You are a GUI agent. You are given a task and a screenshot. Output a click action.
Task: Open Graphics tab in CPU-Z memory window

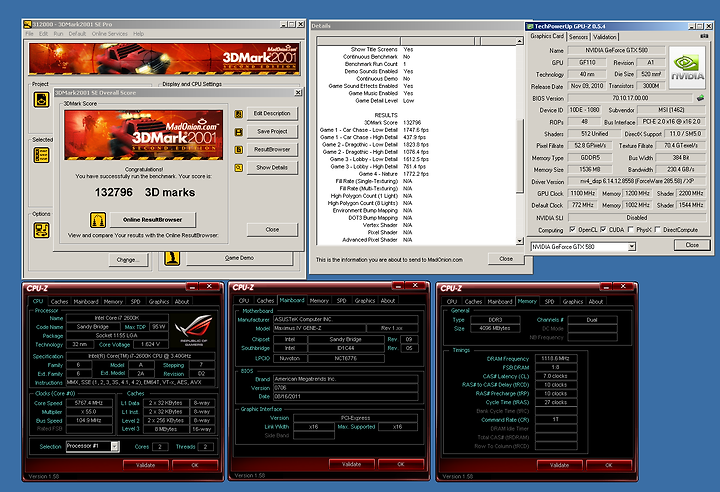coord(573,301)
